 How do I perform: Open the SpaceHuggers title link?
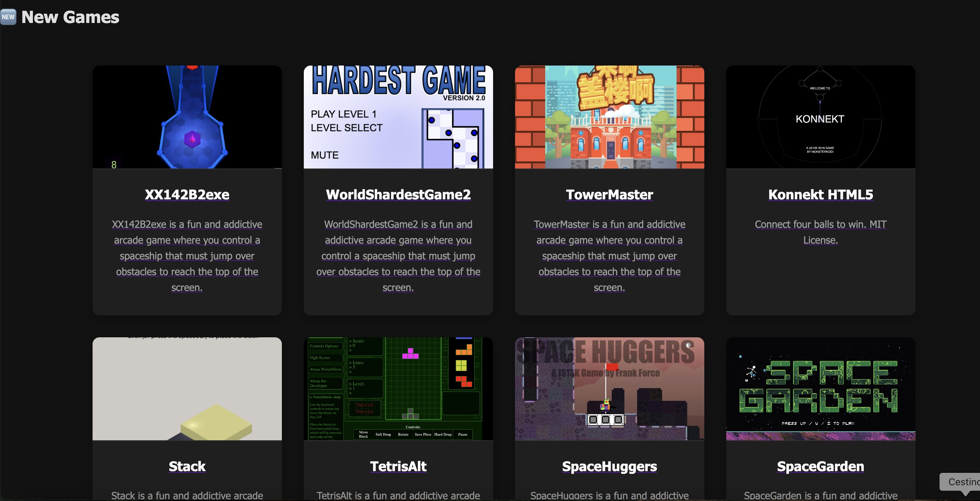[609, 466]
